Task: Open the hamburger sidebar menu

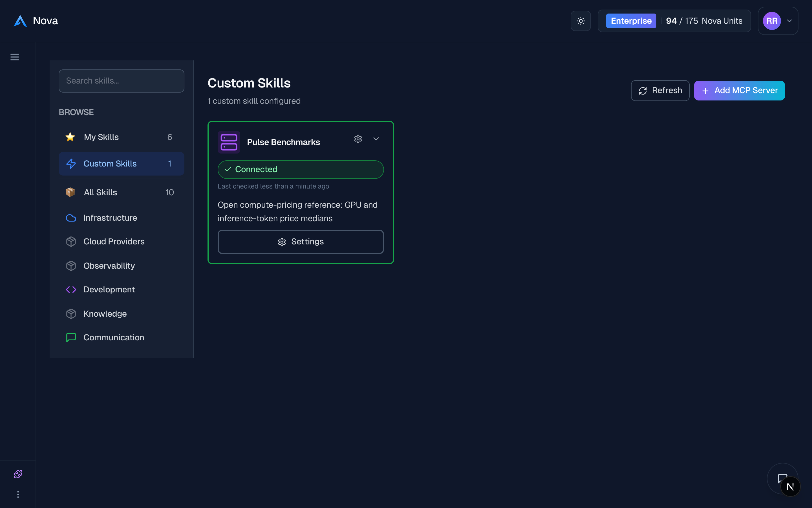Action: pyautogui.click(x=14, y=57)
